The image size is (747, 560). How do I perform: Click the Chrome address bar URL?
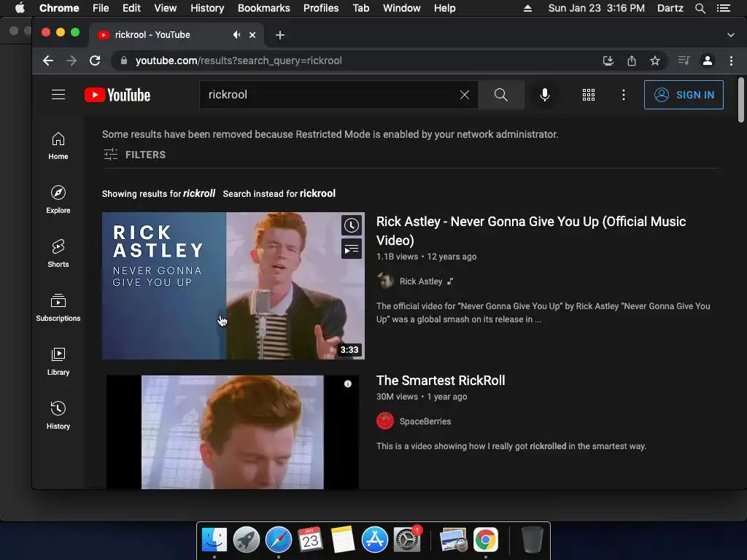point(239,61)
